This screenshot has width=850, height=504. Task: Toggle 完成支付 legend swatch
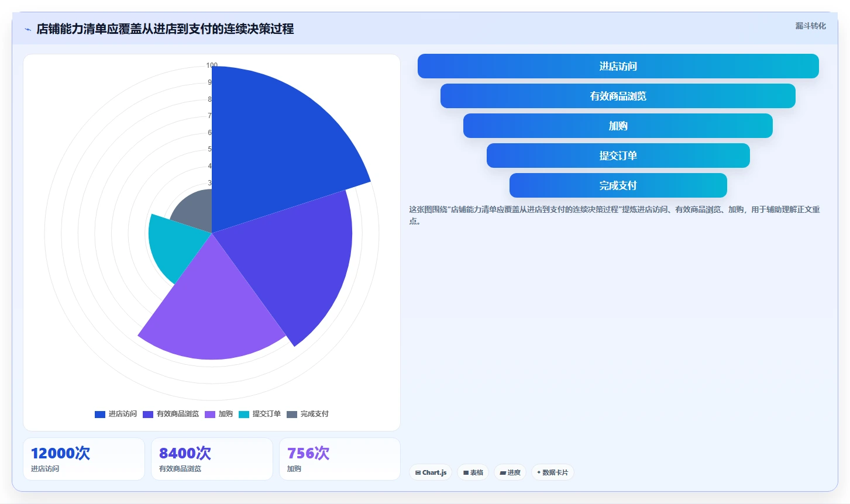click(292, 414)
